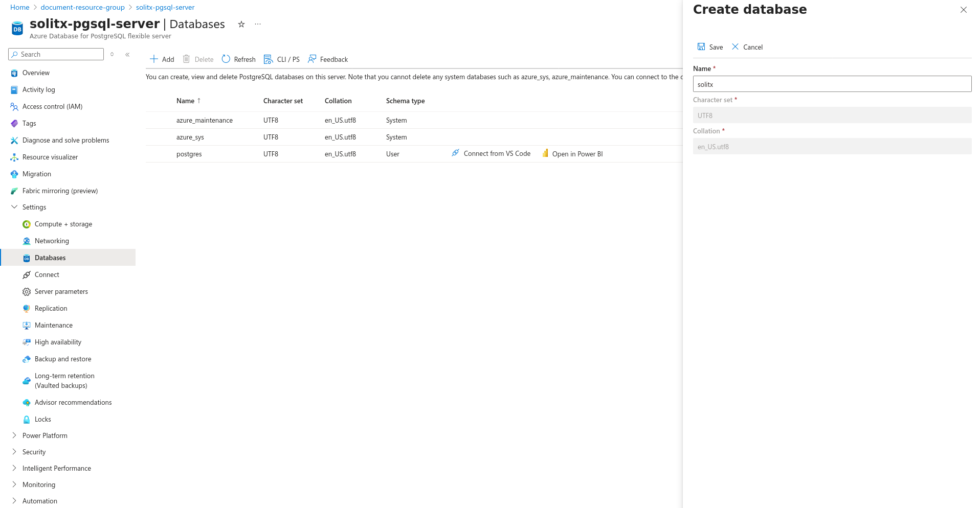Click Refresh in the toolbar
The height and width of the screenshot is (508, 980).
point(239,59)
